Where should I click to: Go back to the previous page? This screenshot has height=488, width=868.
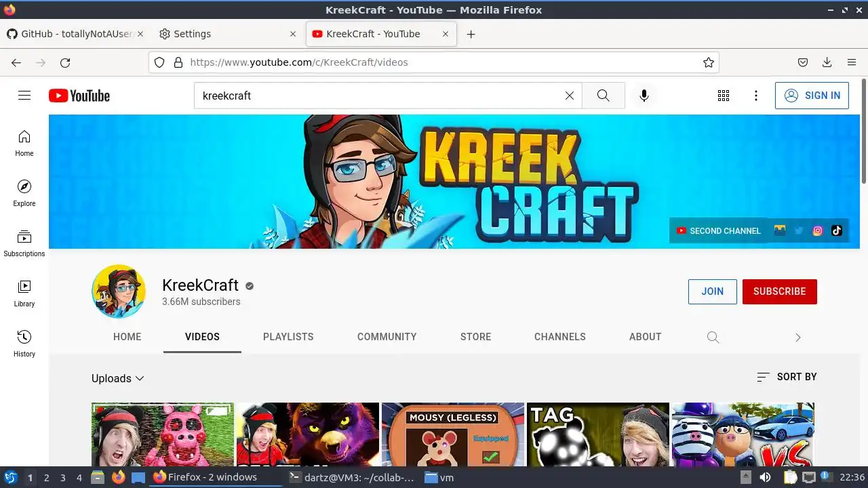(x=16, y=62)
